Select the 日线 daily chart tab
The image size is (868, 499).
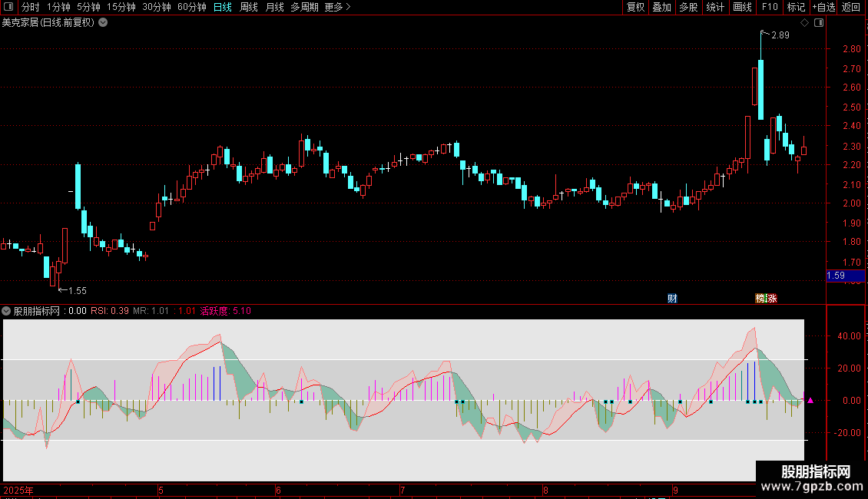tap(223, 7)
